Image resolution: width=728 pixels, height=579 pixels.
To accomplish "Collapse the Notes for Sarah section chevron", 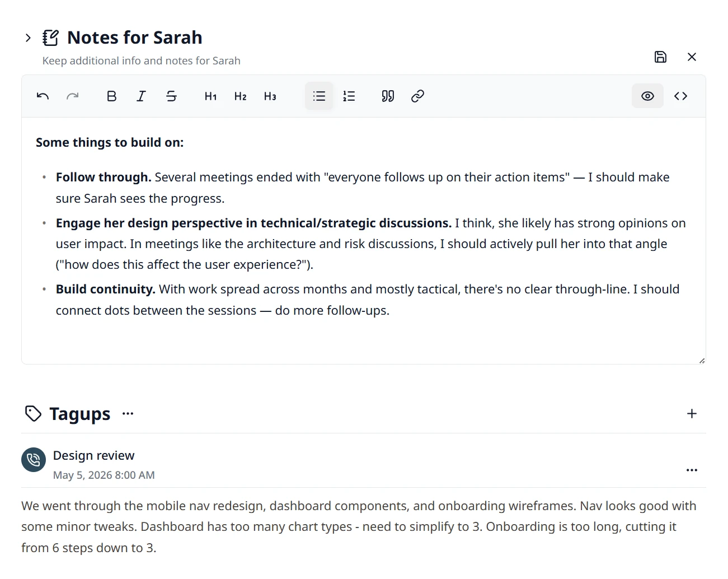I will [28, 38].
